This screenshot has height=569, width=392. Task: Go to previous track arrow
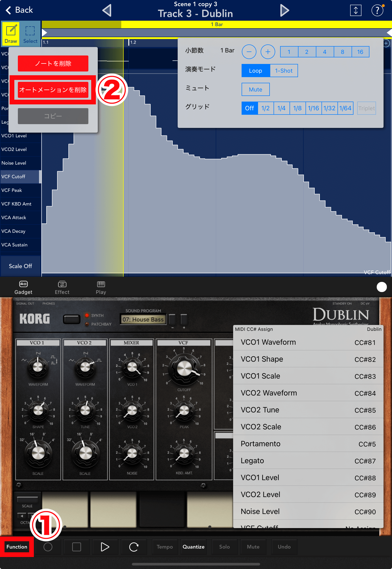(x=107, y=10)
